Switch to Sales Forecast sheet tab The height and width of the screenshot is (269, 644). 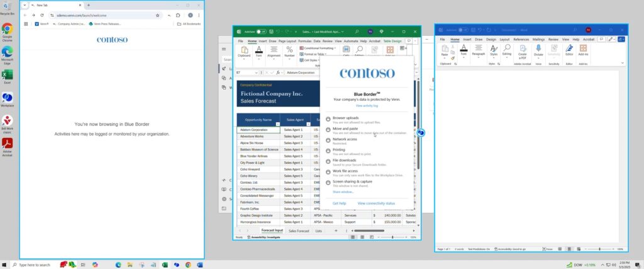(x=299, y=231)
